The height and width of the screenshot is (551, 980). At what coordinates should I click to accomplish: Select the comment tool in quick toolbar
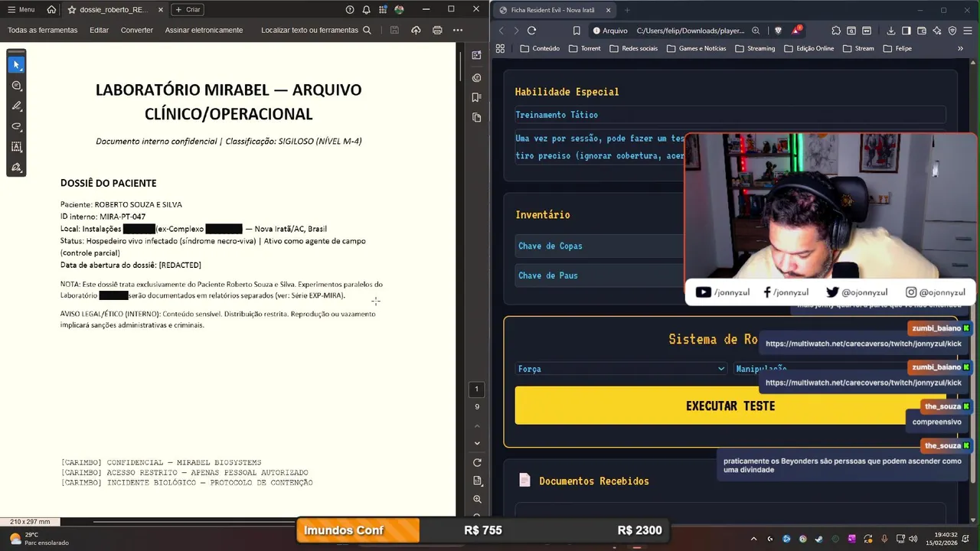tap(16, 86)
